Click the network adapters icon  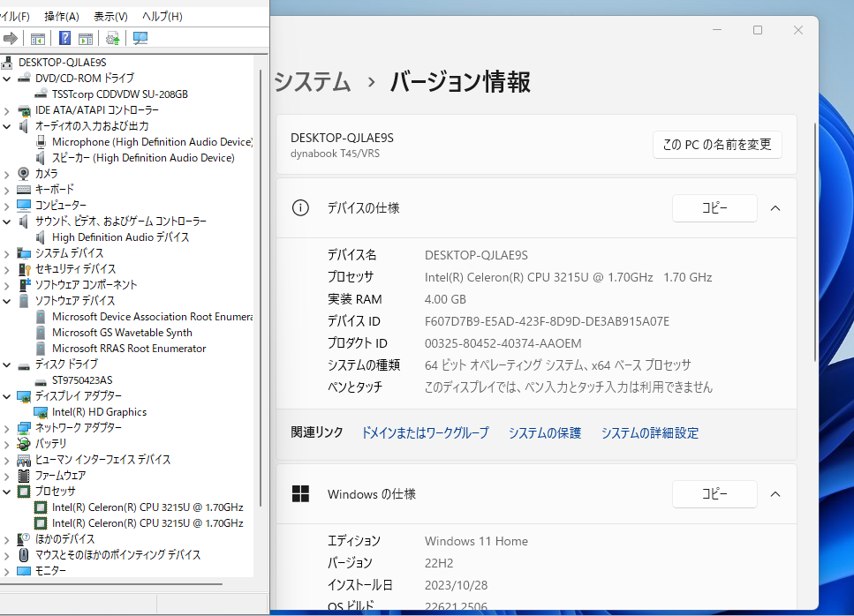(24, 428)
